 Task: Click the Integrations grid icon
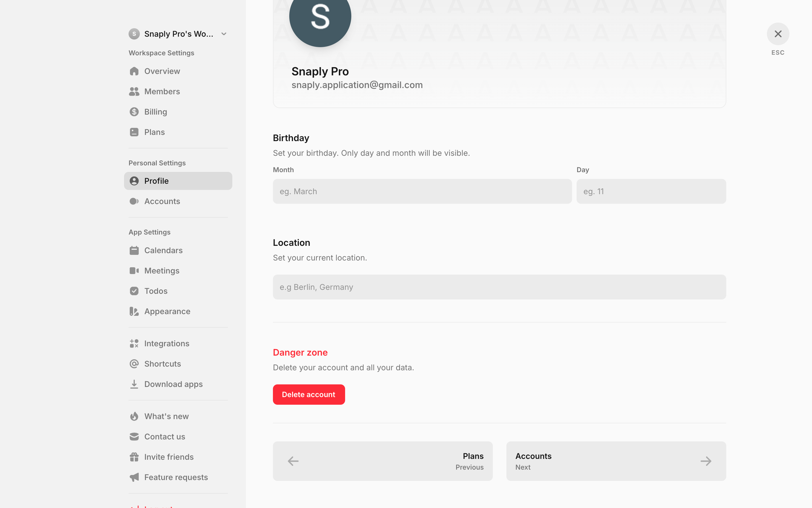[x=134, y=343]
